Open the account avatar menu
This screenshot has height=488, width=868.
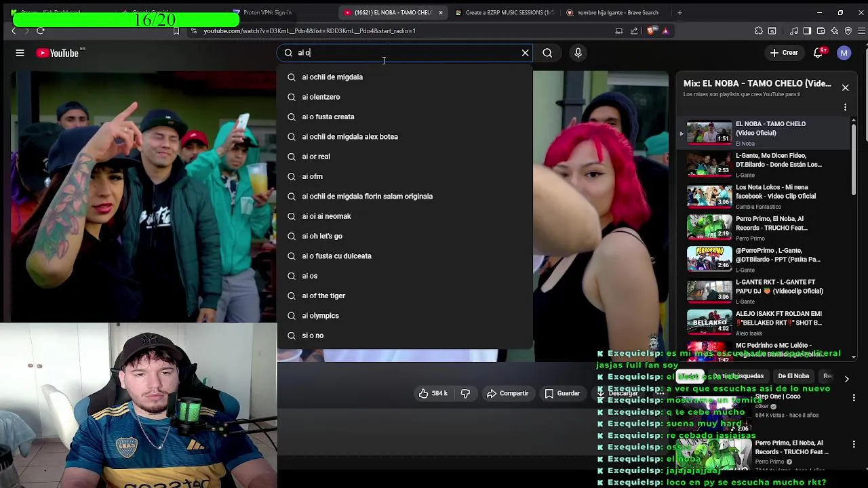pyautogui.click(x=844, y=53)
